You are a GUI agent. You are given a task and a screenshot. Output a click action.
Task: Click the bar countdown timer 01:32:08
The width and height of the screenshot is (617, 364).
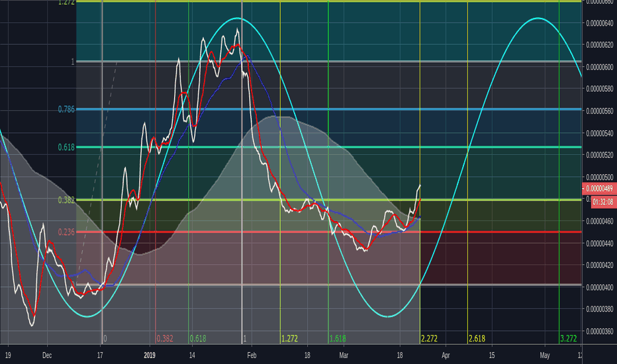tap(602, 202)
